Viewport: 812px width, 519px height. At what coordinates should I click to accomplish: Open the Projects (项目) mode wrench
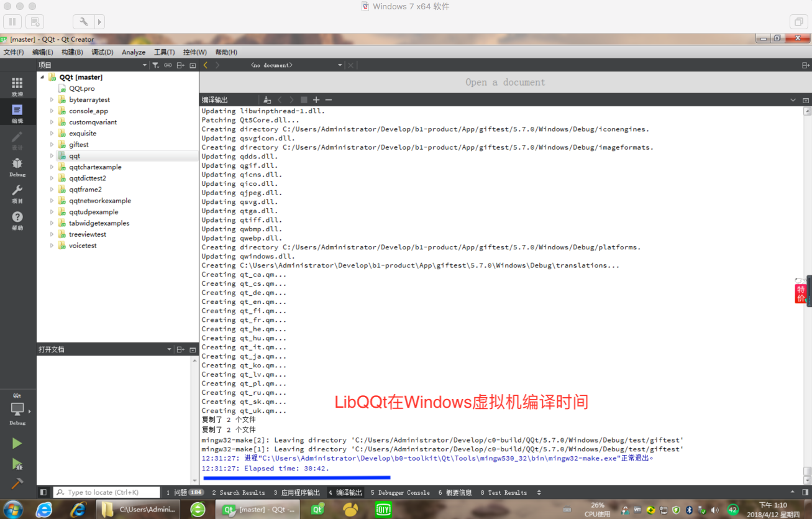pyautogui.click(x=17, y=193)
